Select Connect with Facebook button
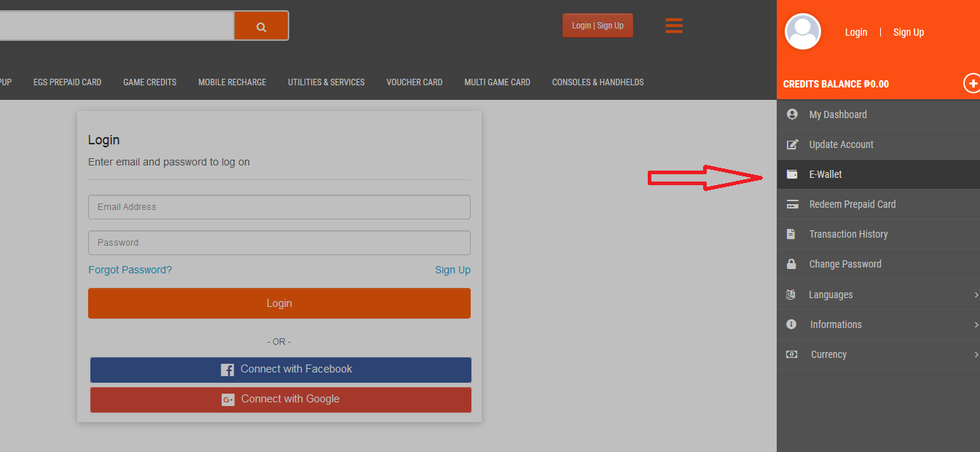Image resolution: width=980 pixels, height=452 pixels. (281, 370)
